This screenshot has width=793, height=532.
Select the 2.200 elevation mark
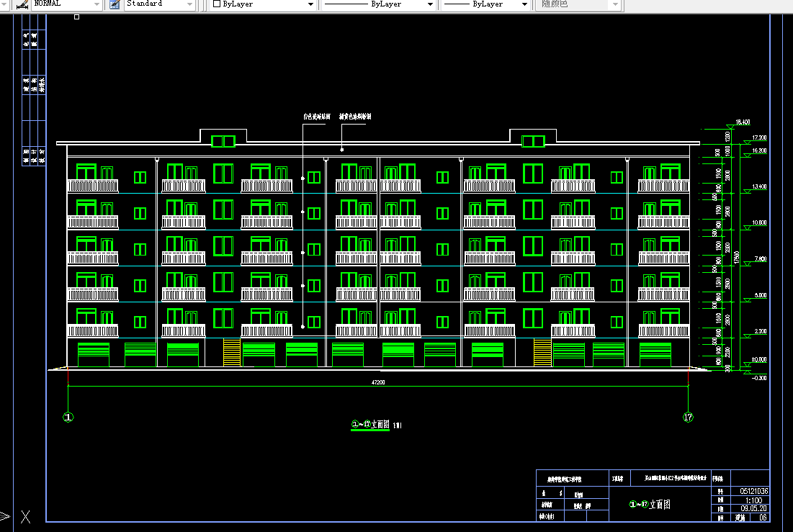(760, 331)
